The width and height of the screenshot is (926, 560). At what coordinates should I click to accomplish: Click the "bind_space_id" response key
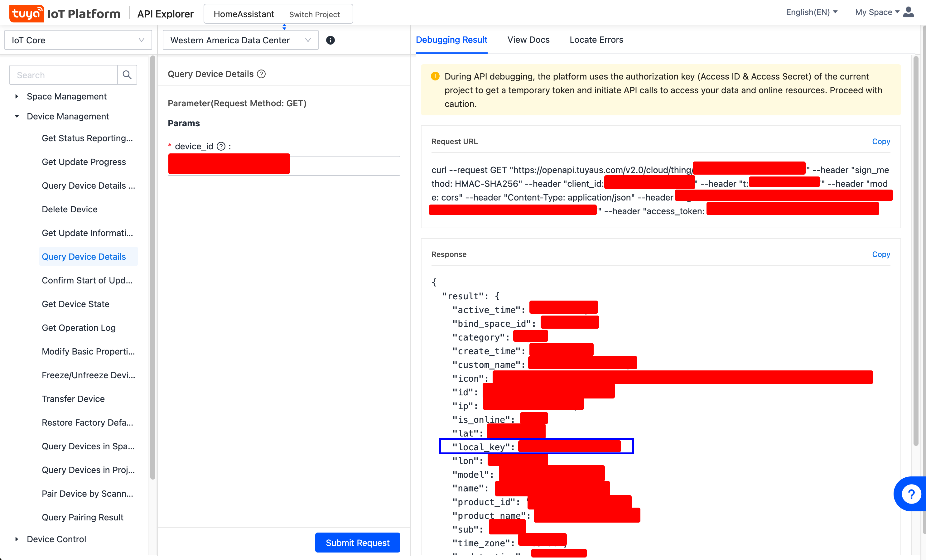pyautogui.click(x=494, y=324)
